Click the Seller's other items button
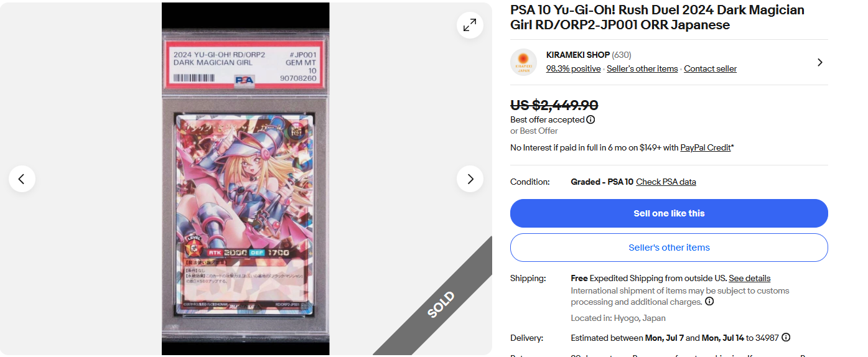This screenshot has width=868, height=357. click(669, 248)
